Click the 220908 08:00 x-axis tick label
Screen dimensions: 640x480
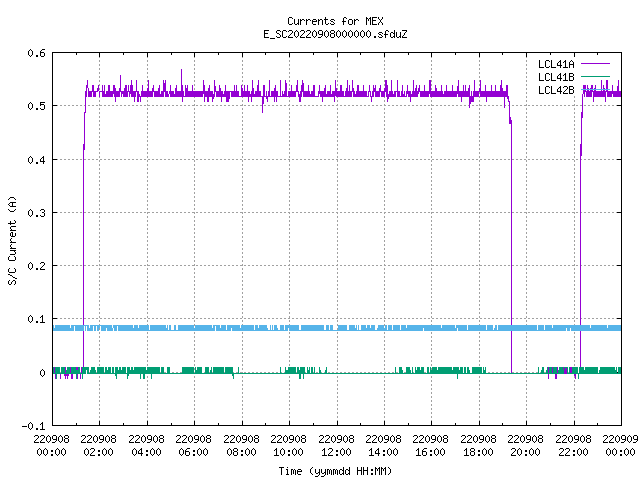coord(242,446)
